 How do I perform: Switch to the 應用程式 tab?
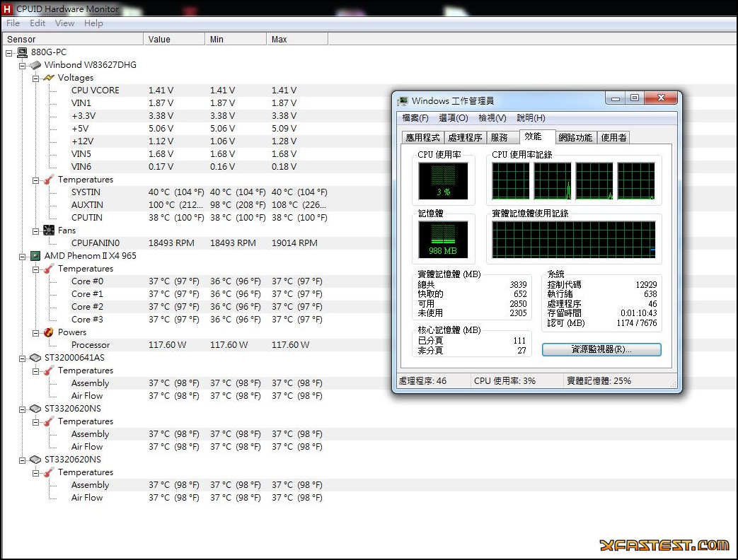(x=422, y=137)
